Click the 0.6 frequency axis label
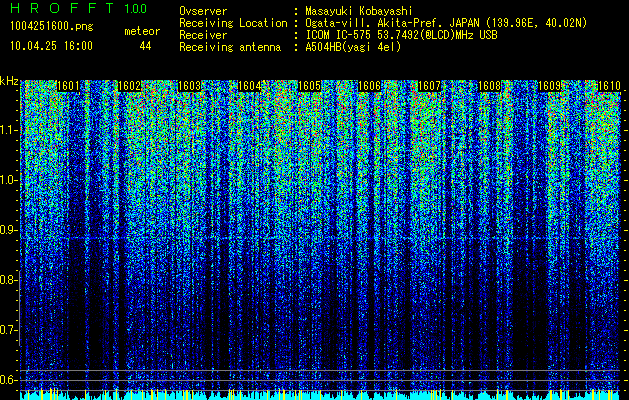Screen dimensions: 629x400 [x=9, y=380]
